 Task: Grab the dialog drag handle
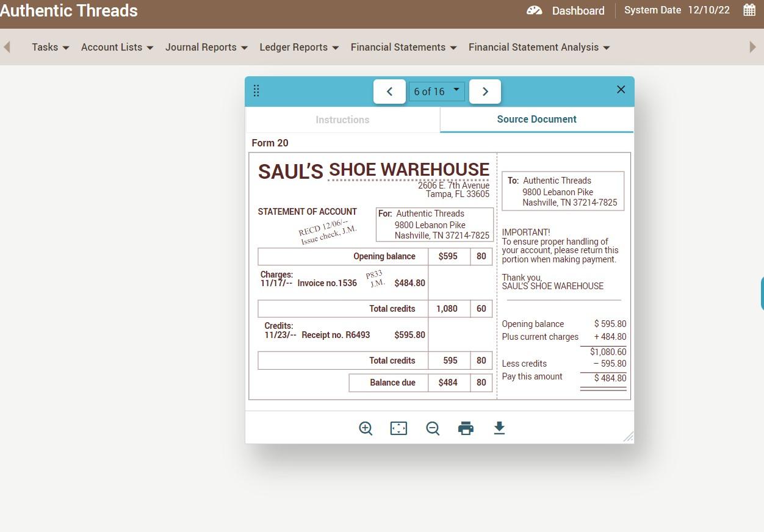point(256,90)
